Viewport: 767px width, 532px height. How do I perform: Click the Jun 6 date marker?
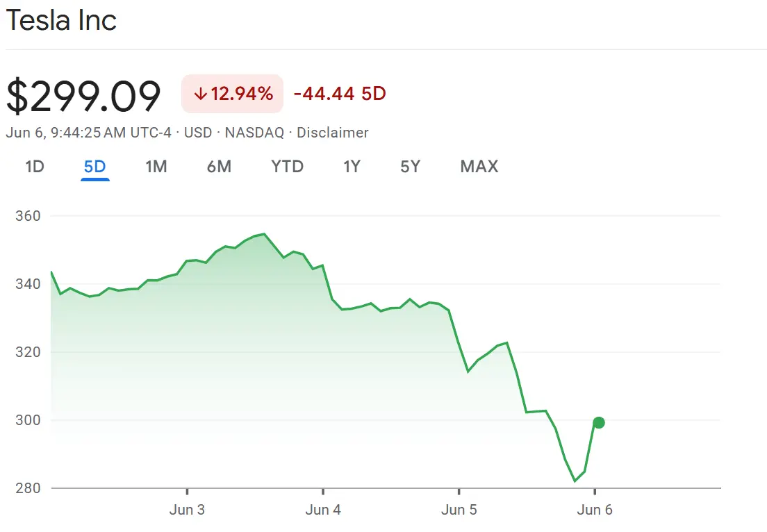tap(595, 510)
